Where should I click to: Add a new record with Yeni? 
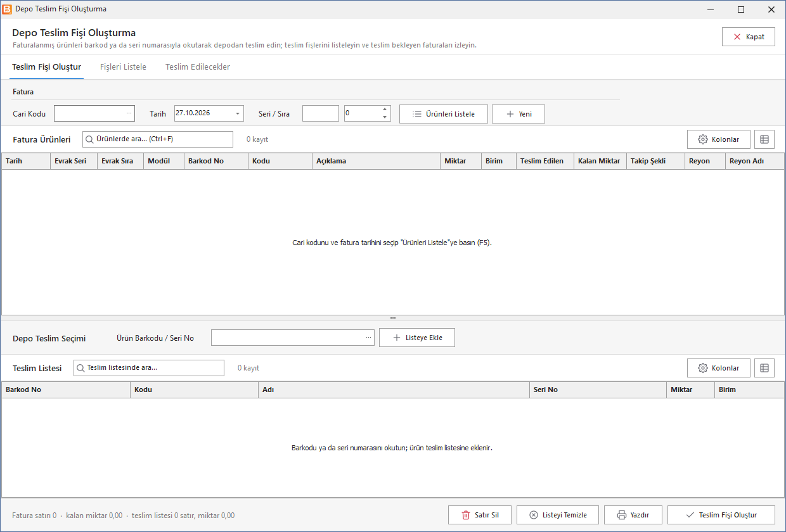(519, 114)
